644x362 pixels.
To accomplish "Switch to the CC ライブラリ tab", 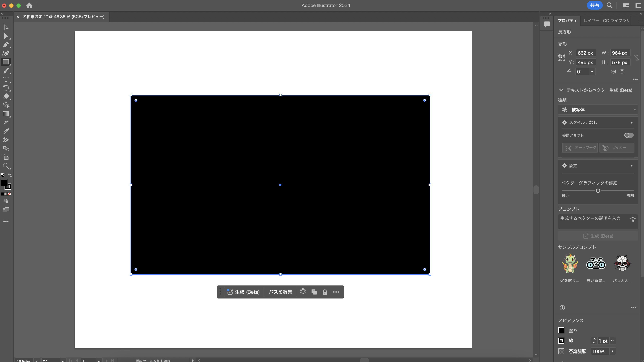I will [x=616, y=21].
